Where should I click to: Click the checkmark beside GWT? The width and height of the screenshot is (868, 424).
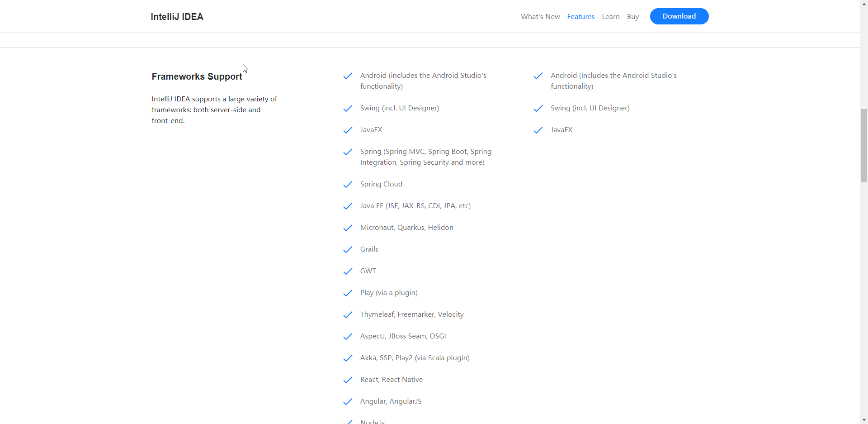(348, 271)
